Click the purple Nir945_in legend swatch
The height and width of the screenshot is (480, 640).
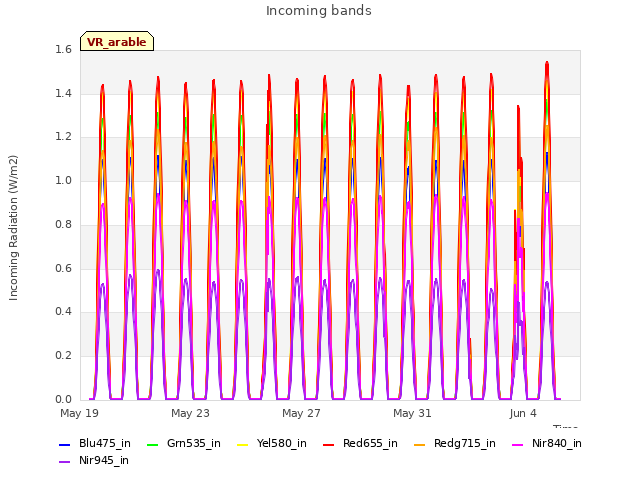pos(65,462)
